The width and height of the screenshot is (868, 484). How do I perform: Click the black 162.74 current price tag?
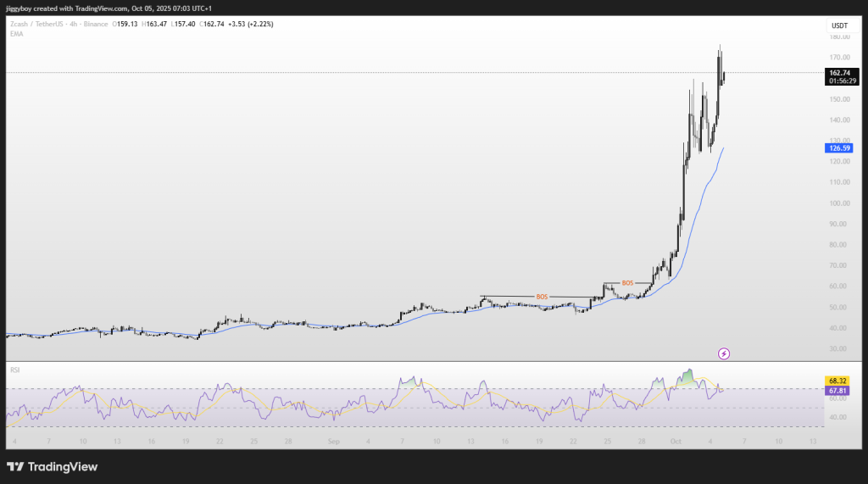(839, 73)
